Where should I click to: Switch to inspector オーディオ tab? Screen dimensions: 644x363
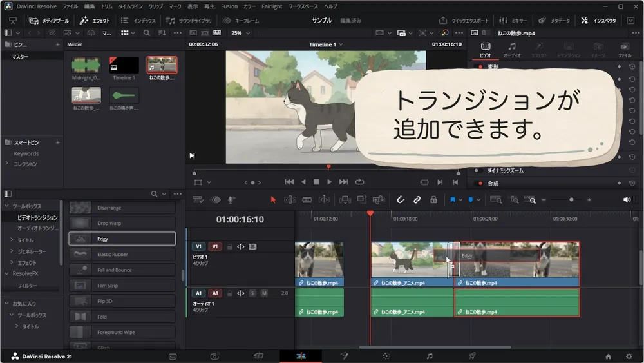[512, 50]
